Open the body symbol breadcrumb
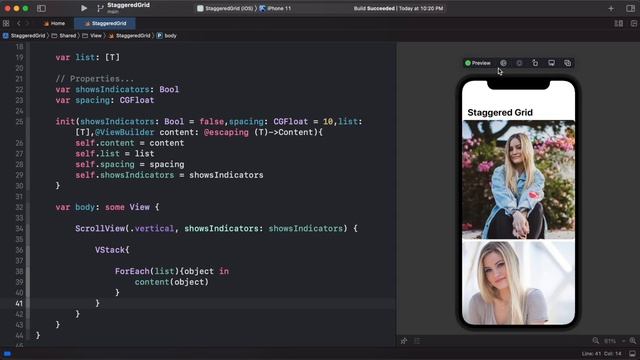 [167, 36]
